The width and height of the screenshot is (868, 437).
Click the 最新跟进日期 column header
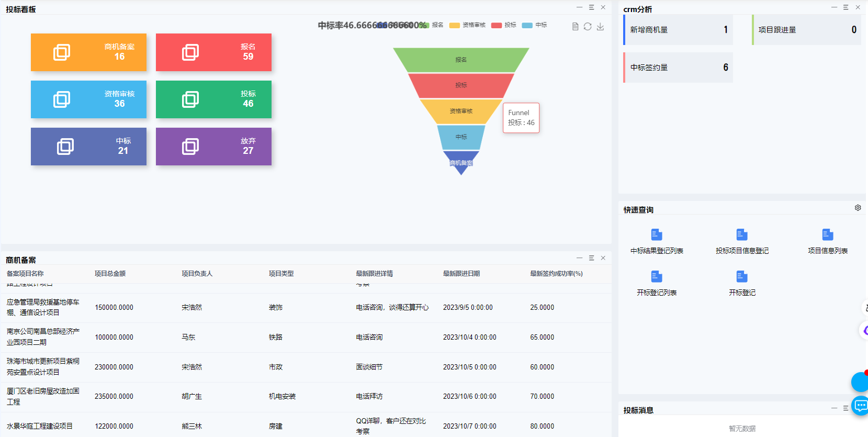pos(461,274)
